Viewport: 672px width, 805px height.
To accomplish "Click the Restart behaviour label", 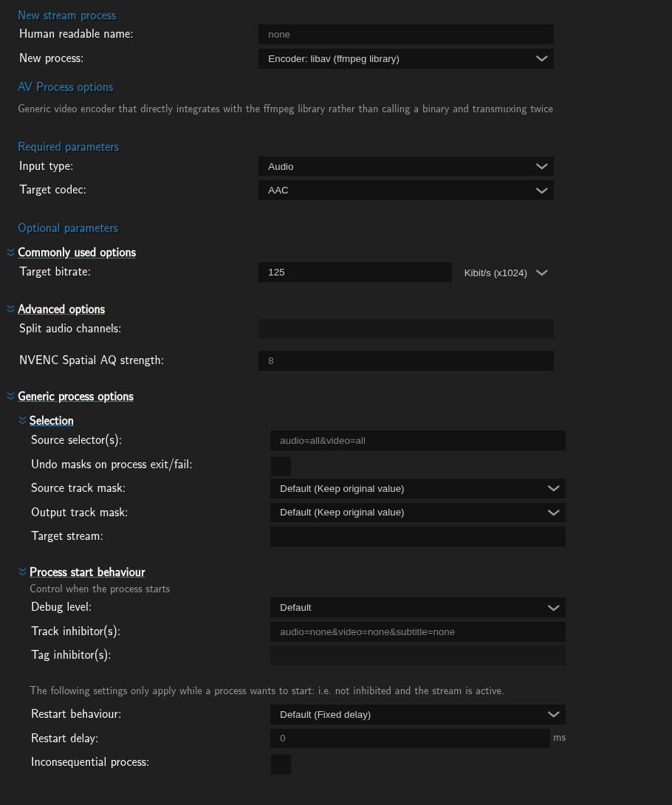I will pos(76,714).
